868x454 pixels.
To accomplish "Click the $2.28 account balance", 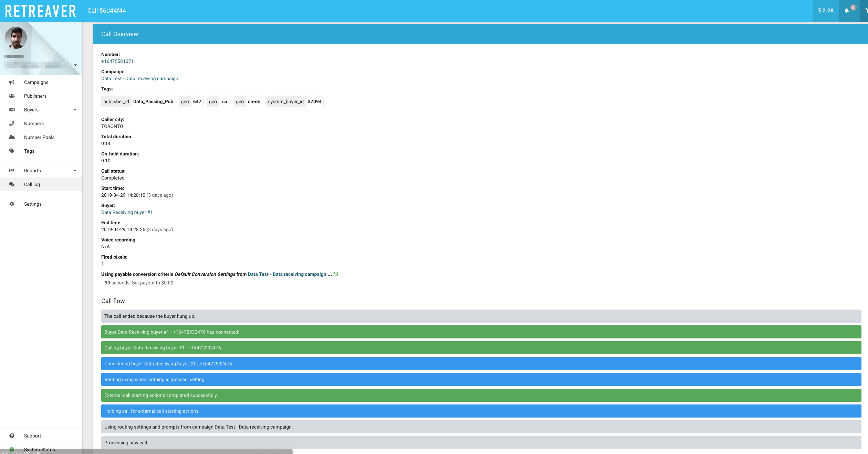I will [x=826, y=11].
